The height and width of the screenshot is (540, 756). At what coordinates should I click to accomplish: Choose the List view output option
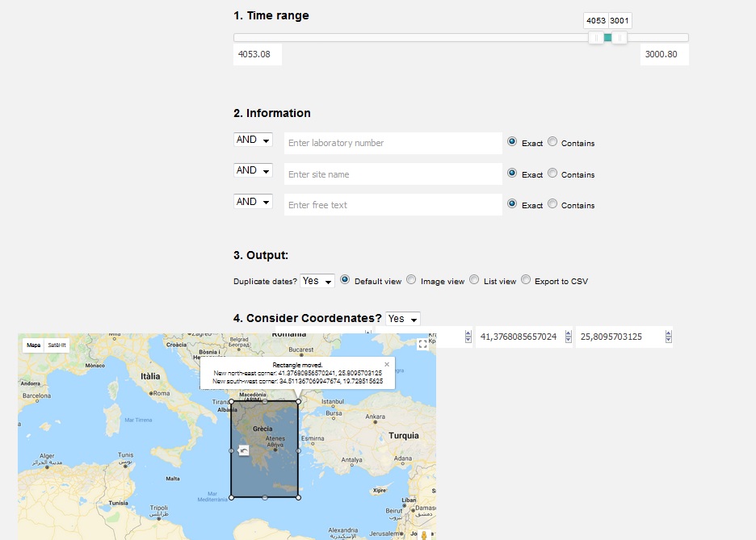tap(474, 280)
